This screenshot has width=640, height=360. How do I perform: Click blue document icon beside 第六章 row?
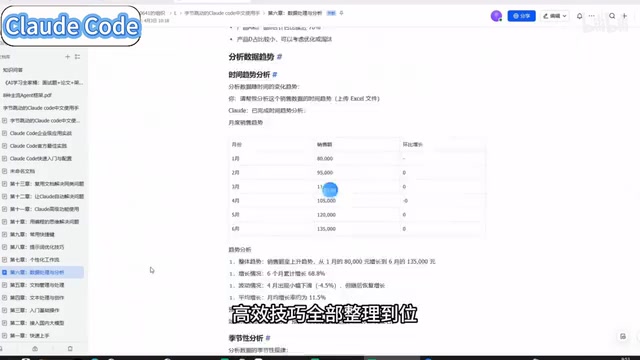pos(4,272)
